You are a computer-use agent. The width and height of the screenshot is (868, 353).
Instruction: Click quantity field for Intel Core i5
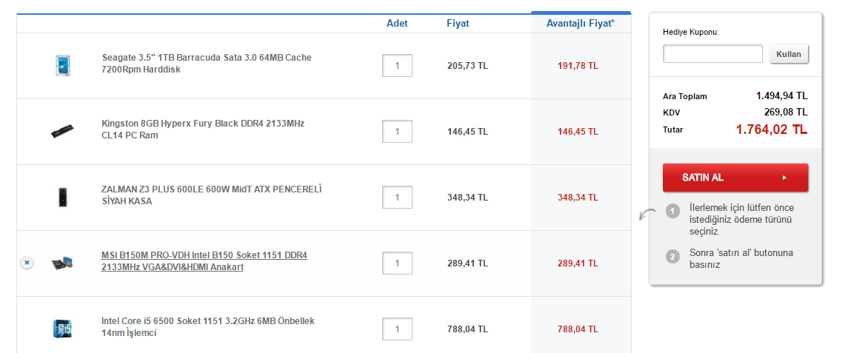coord(397,329)
